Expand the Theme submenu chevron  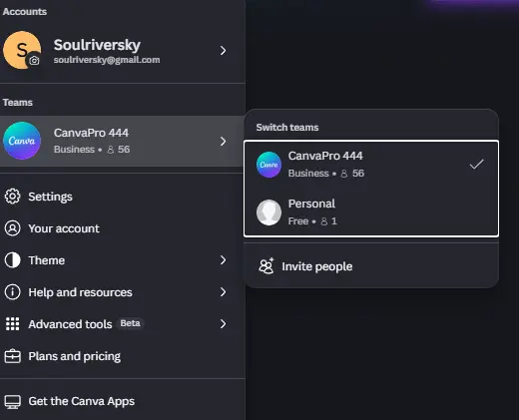click(x=223, y=260)
